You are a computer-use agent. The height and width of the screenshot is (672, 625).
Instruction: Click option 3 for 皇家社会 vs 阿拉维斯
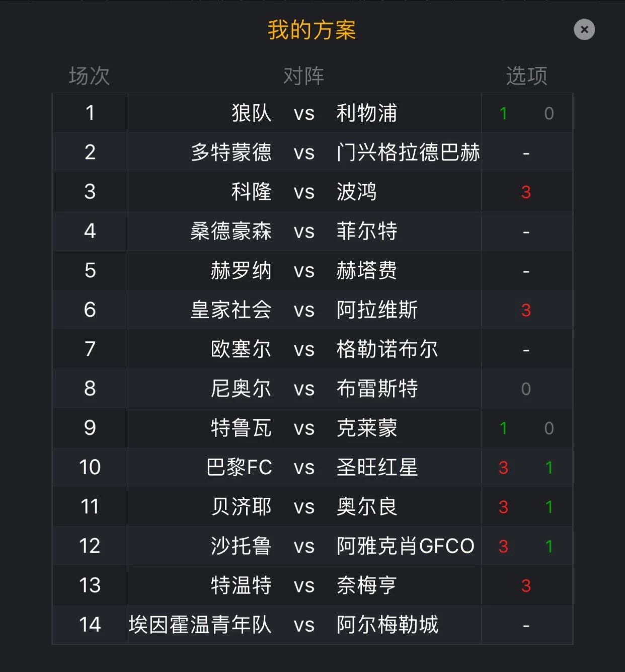pyautogui.click(x=526, y=310)
